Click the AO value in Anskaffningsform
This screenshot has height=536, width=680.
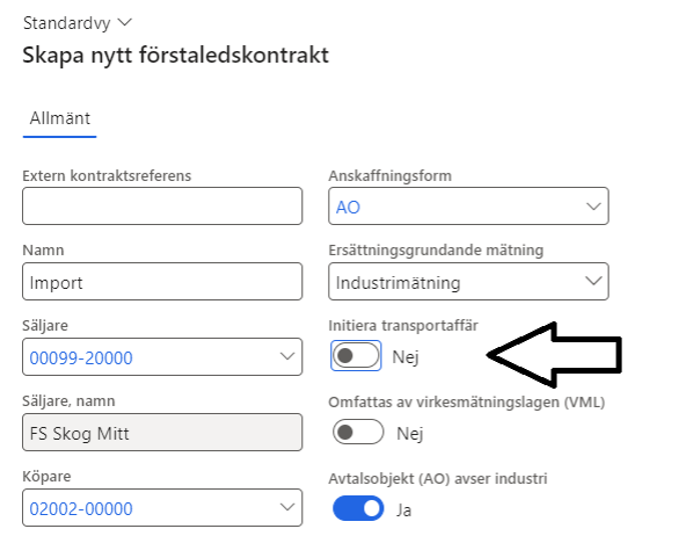(x=348, y=207)
